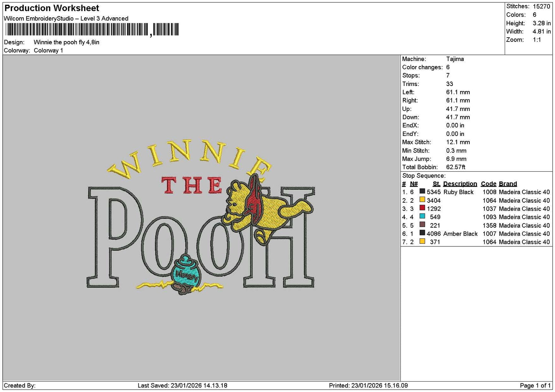Click 'Madeira Classic 40' in the Ruby Black row
Viewport: 555px width, 392px height.
click(x=524, y=192)
